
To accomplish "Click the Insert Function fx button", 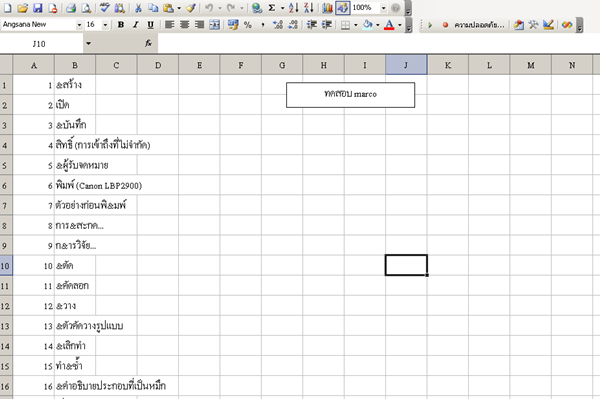I will pyautogui.click(x=148, y=43).
